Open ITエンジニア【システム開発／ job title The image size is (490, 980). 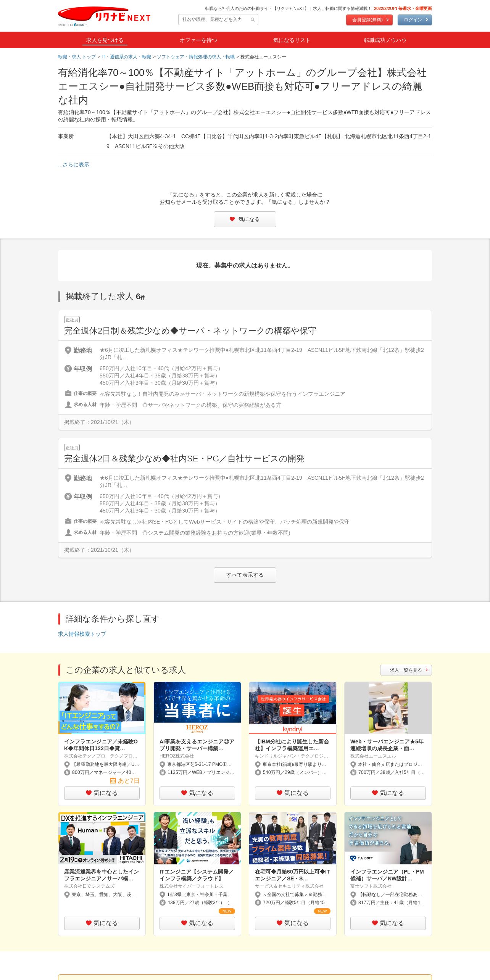coord(197,875)
